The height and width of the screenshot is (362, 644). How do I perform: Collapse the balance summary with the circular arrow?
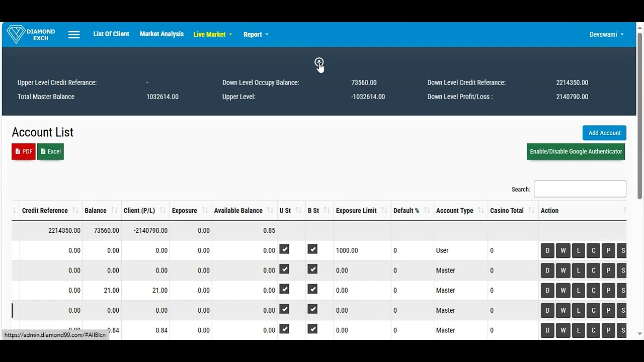[x=319, y=62]
